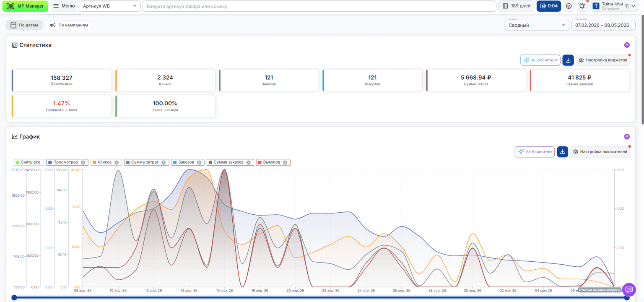
Task: Click the MP Manager logo
Action: 25,6
